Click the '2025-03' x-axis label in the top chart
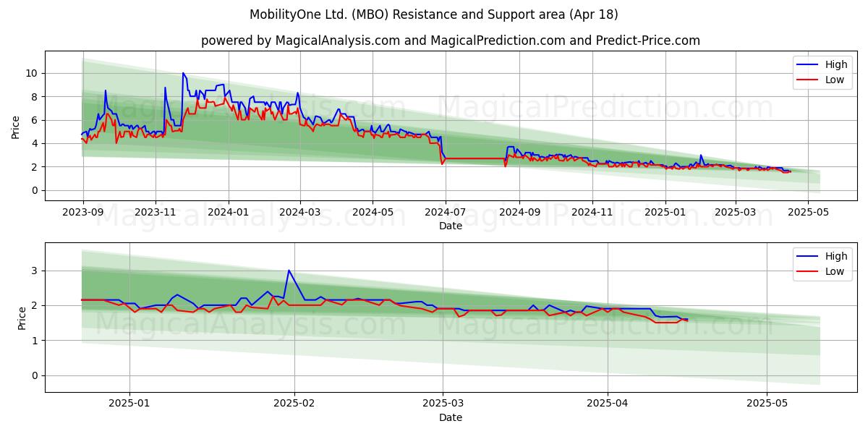868x434 pixels. [x=736, y=213]
